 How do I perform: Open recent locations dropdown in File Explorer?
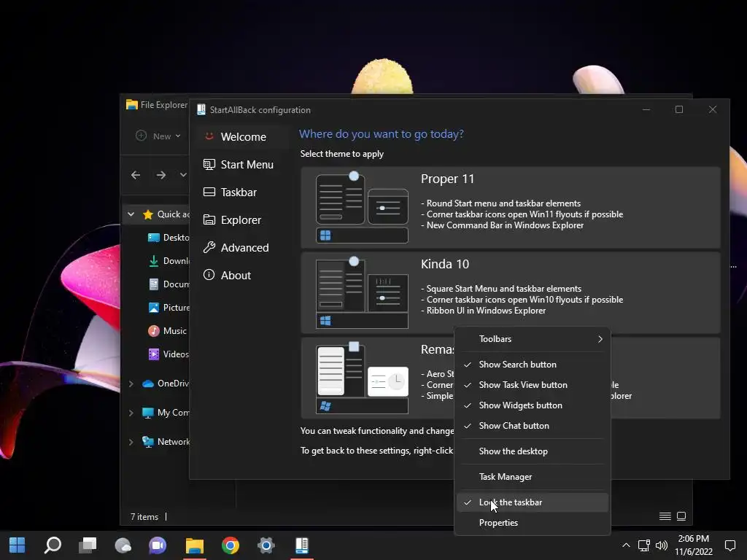click(183, 175)
